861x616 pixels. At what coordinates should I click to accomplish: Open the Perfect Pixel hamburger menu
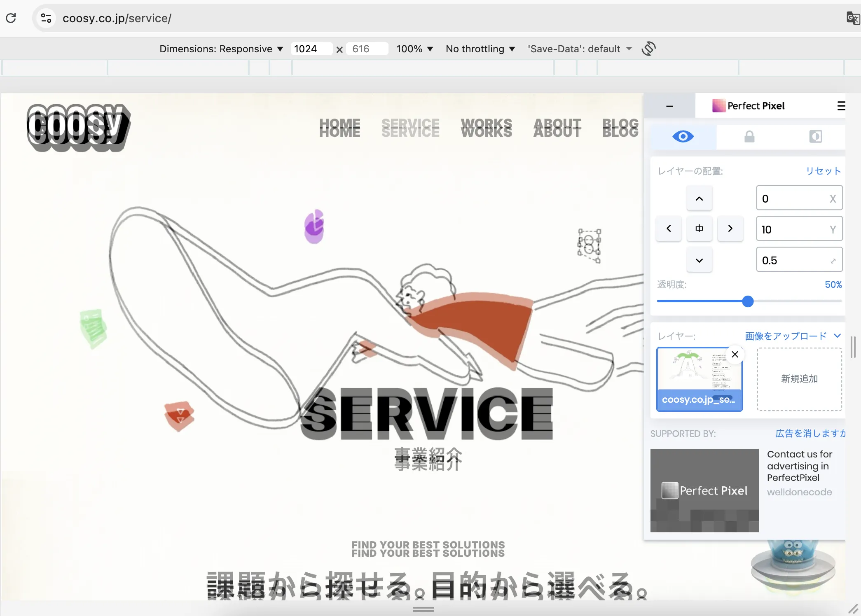pyautogui.click(x=841, y=106)
